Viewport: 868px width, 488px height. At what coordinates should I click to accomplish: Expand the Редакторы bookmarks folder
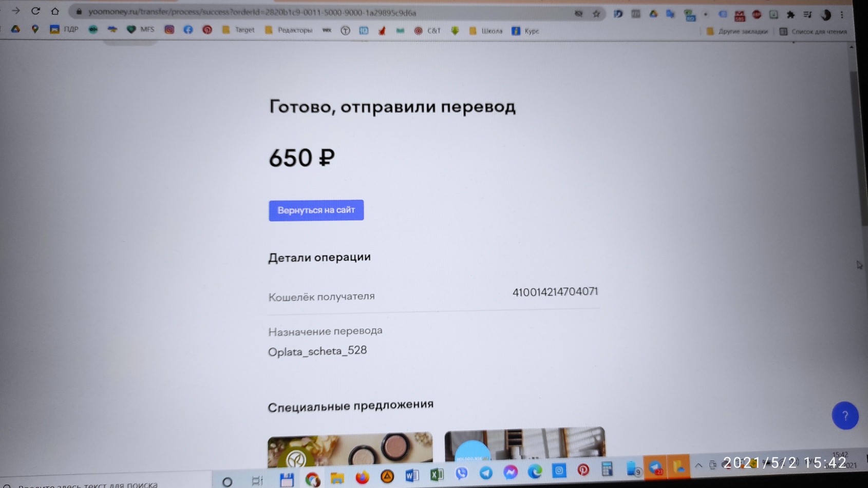(x=289, y=30)
